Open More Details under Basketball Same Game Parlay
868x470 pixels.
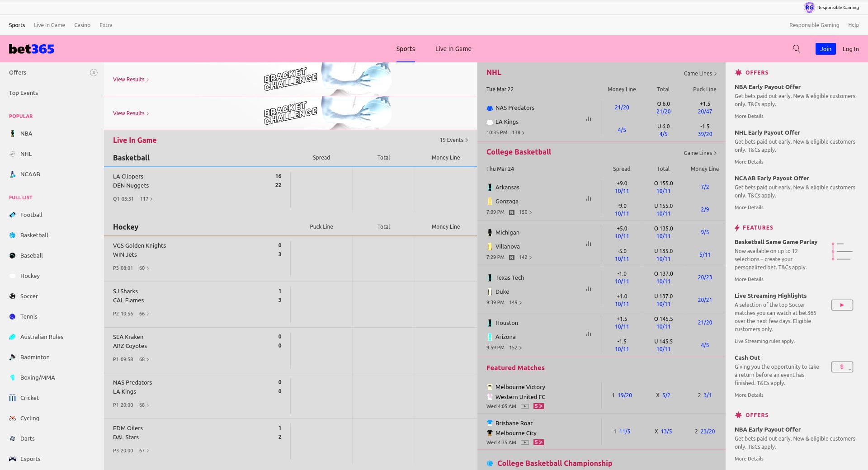click(749, 279)
